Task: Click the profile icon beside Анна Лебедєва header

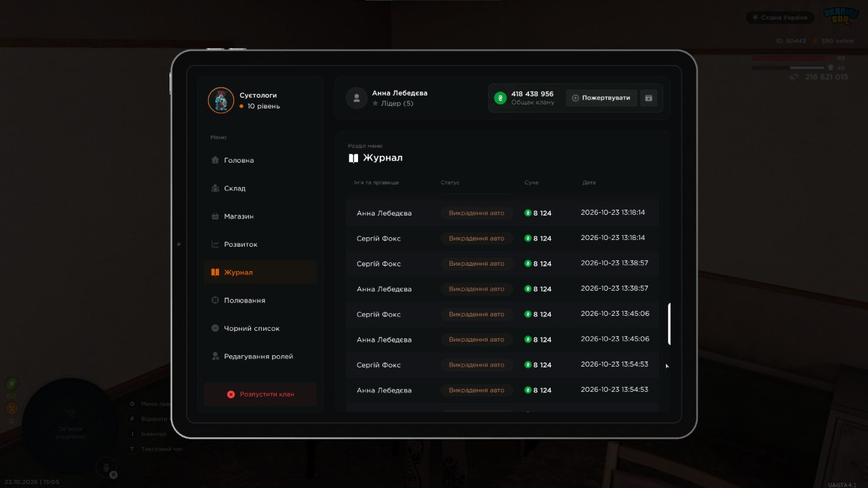Action: [357, 98]
